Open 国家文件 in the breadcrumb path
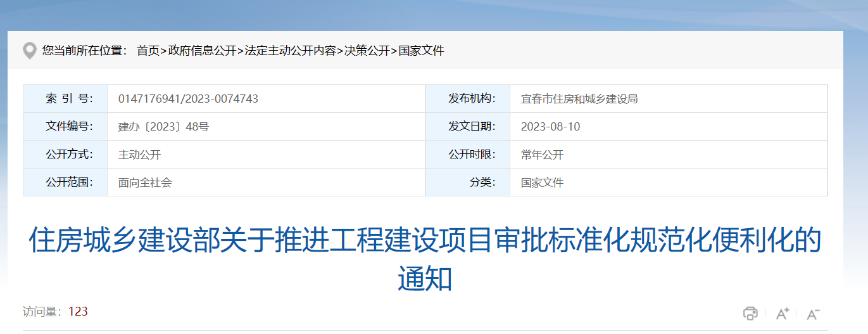868x334 pixels. click(x=422, y=51)
